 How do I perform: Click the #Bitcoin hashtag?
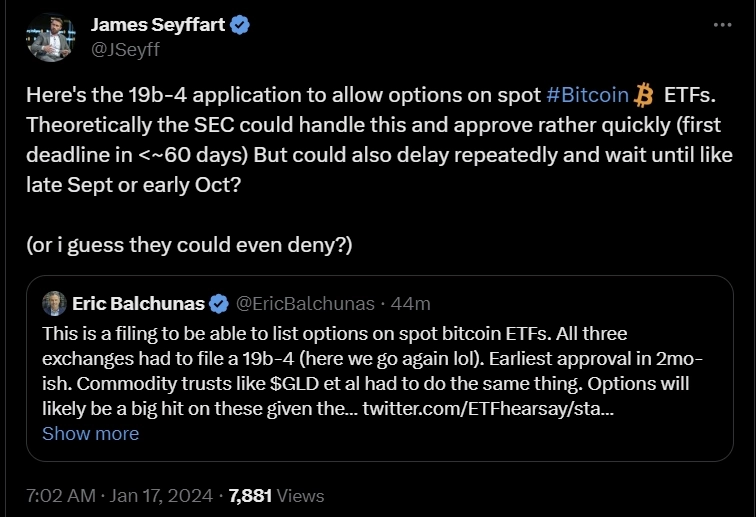click(x=588, y=95)
